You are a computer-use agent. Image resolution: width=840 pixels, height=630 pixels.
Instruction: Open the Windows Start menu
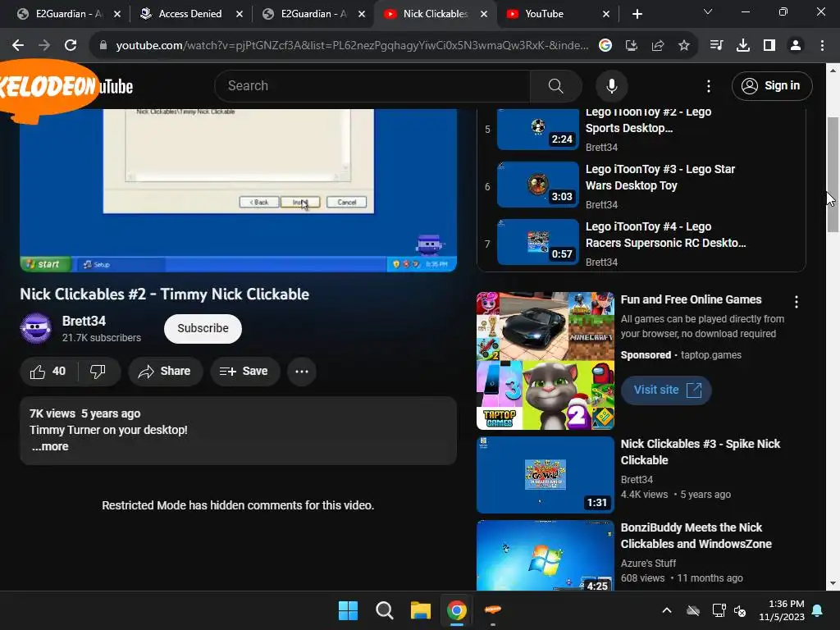[348, 610]
